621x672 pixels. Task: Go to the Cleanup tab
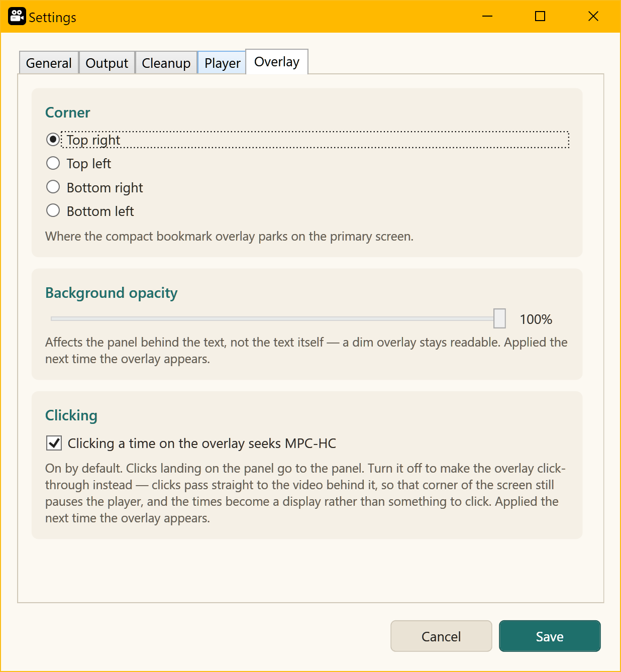pos(166,63)
